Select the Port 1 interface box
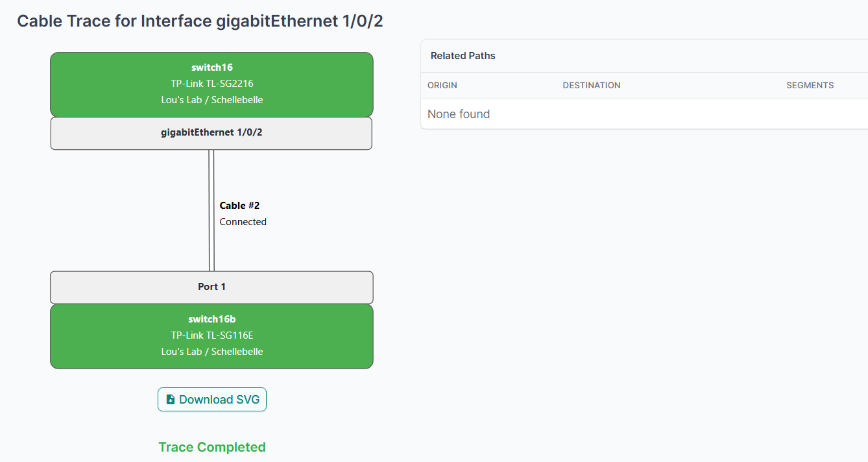The image size is (868, 462). coord(211,287)
